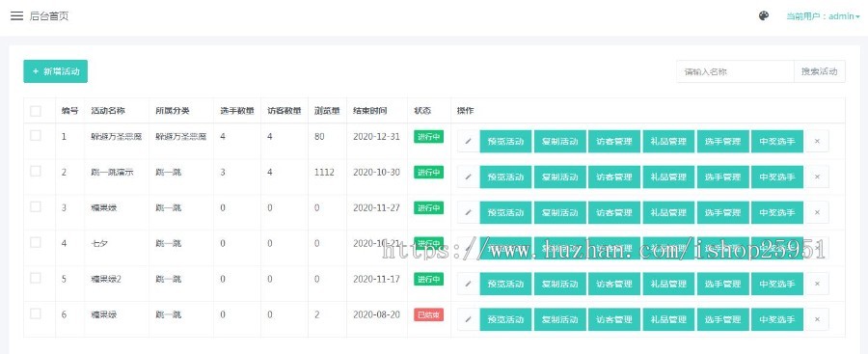Click the end date 2020-08-20

(x=376, y=314)
